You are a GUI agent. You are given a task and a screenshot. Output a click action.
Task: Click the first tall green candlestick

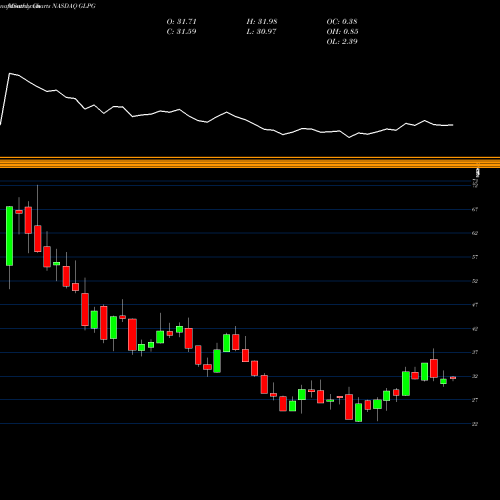pyautogui.click(x=9, y=236)
